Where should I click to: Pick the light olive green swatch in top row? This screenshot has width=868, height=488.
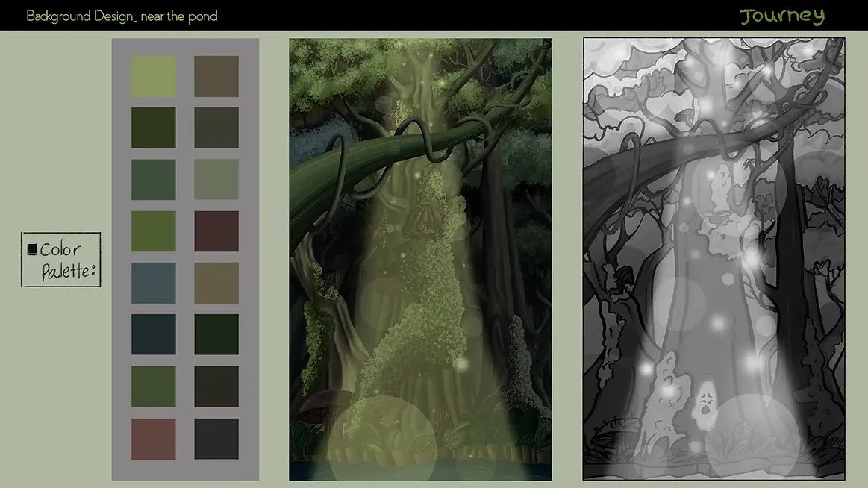[153, 76]
